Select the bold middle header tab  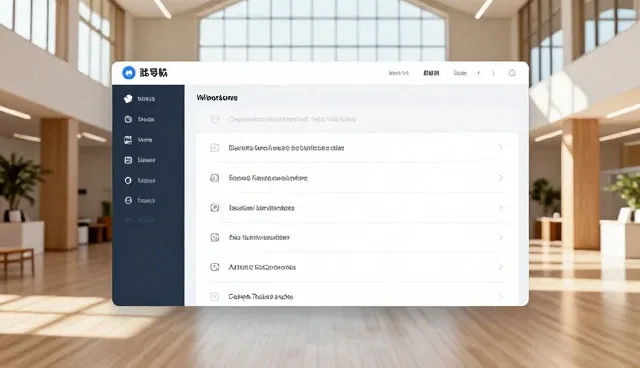click(431, 73)
